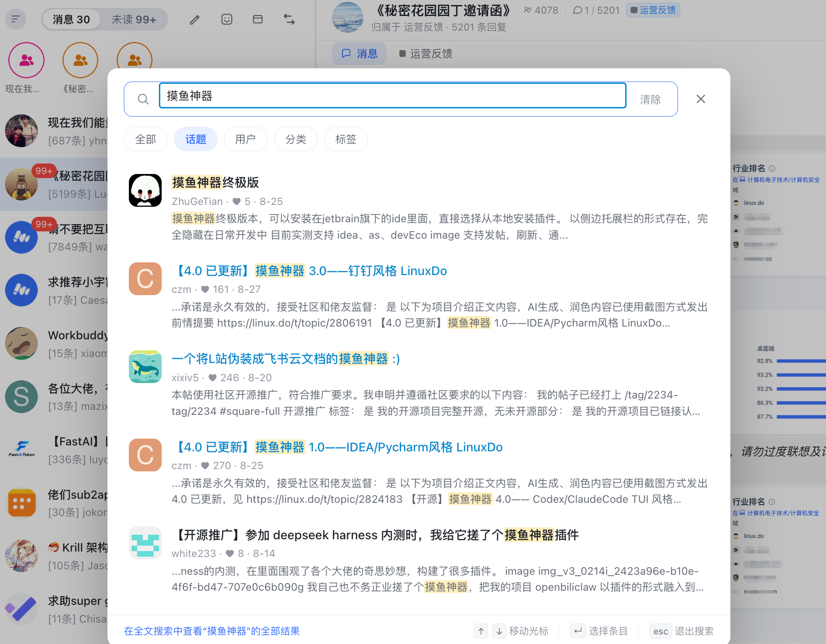The height and width of the screenshot is (644, 826).
Task: Click the 1 / 5201 replies counter
Action: 596,10
